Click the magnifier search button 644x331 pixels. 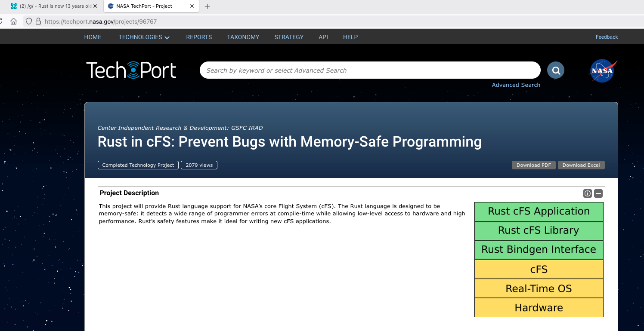555,70
